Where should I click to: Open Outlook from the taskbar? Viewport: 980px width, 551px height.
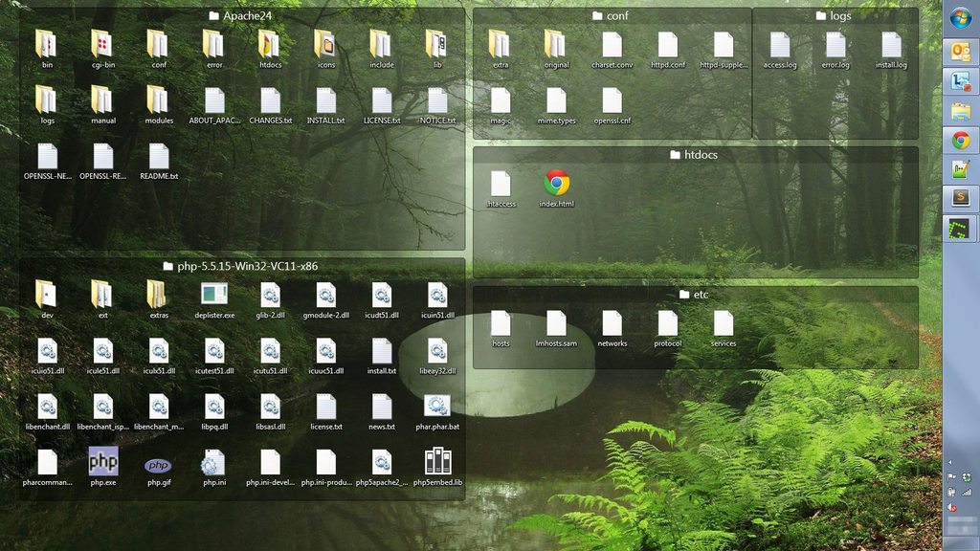pyautogui.click(x=961, y=52)
